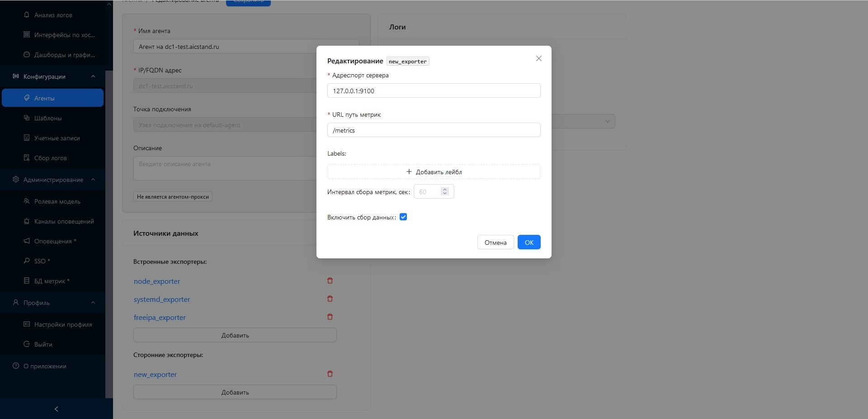The image size is (868, 419).
Task: Open the Выйти logout item
Action: click(43, 344)
